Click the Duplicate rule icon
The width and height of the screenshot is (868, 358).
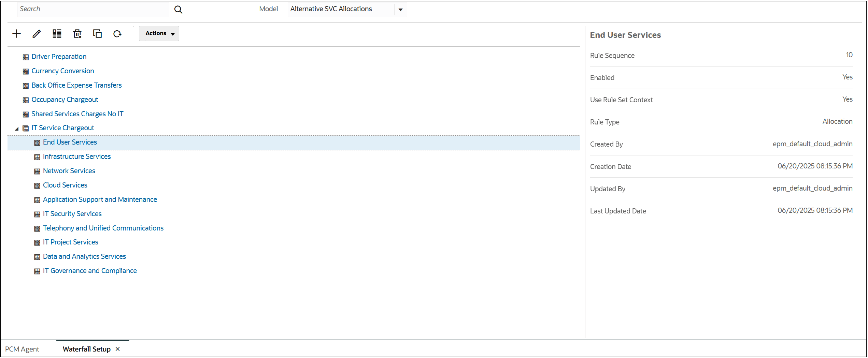(x=97, y=33)
